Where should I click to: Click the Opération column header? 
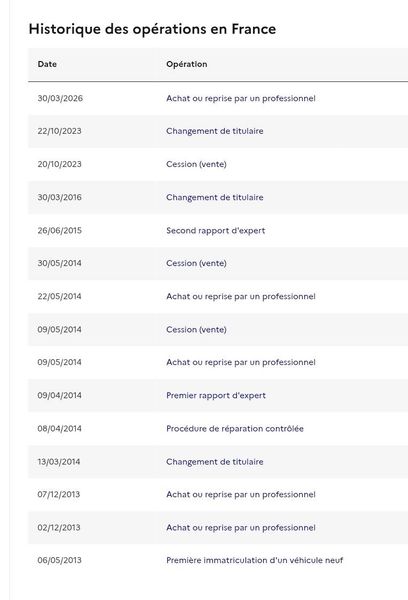[x=186, y=64]
